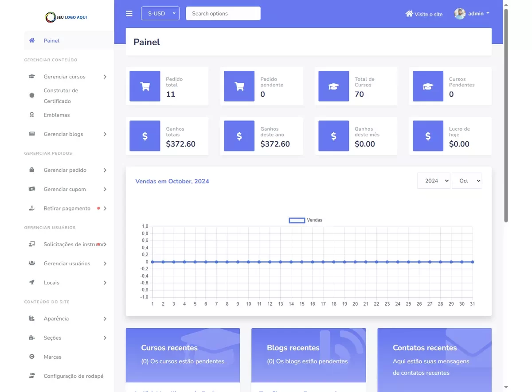Image resolution: width=532 pixels, height=392 pixels.
Task: Click the hamburger menu icon in header
Action: 129,14
